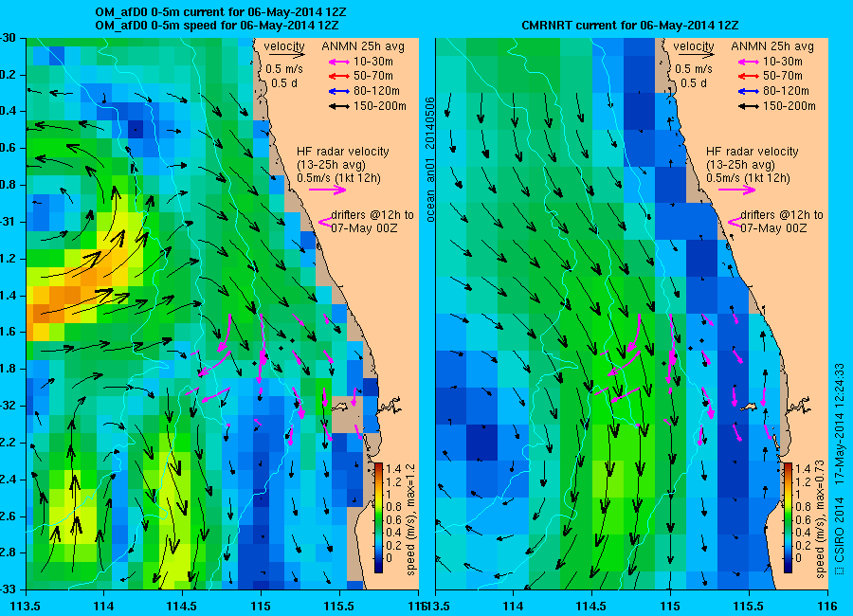Click '0.5m/s (1kt 12h)' text in right panel
Image resolution: width=853 pixels, height=616 pixels.
click(748, 178)
